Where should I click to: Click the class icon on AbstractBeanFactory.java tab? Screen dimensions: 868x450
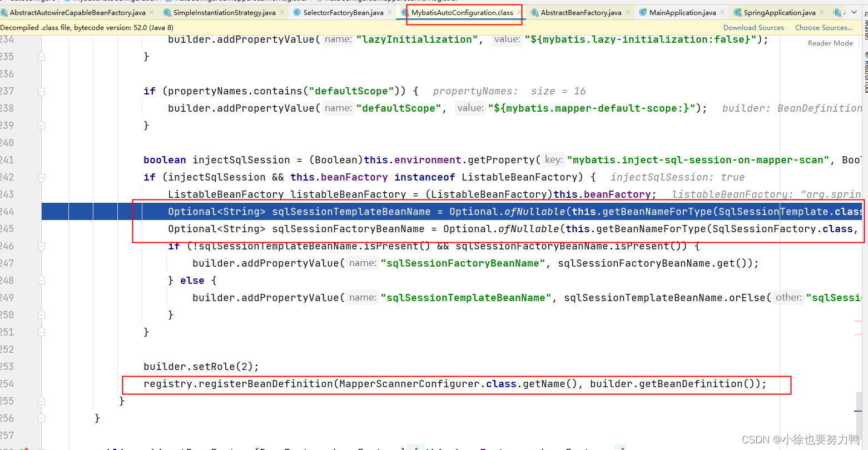534,12
